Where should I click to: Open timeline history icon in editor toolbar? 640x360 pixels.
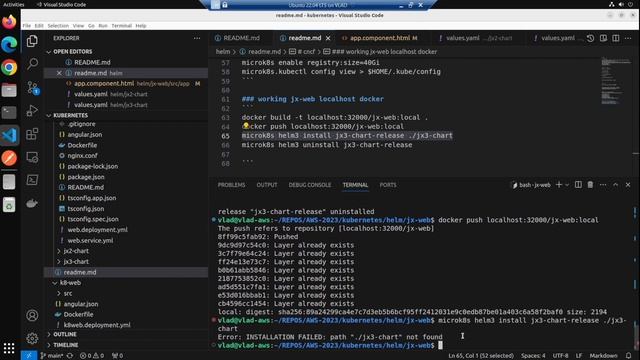click(x=591, y=38)
